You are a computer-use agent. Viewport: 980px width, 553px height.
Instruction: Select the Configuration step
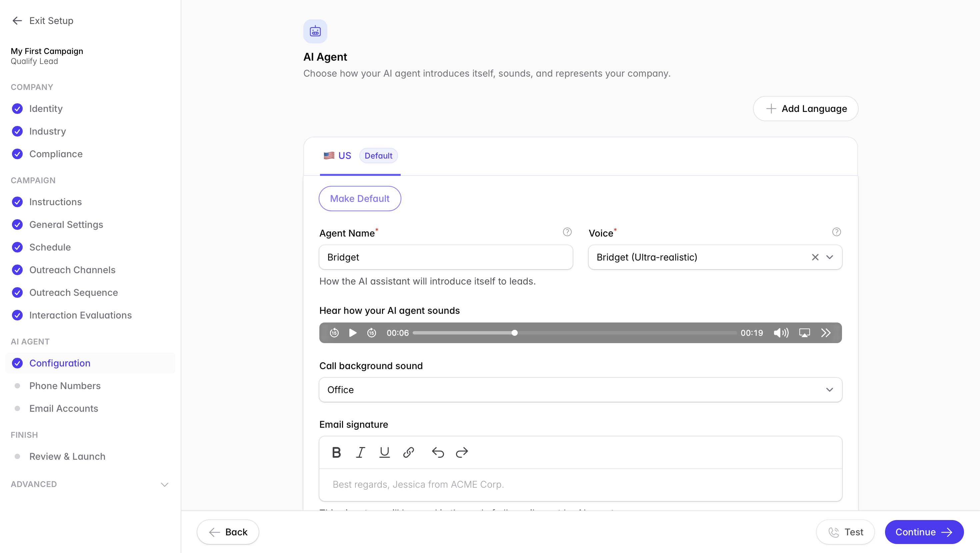point(90,363)
